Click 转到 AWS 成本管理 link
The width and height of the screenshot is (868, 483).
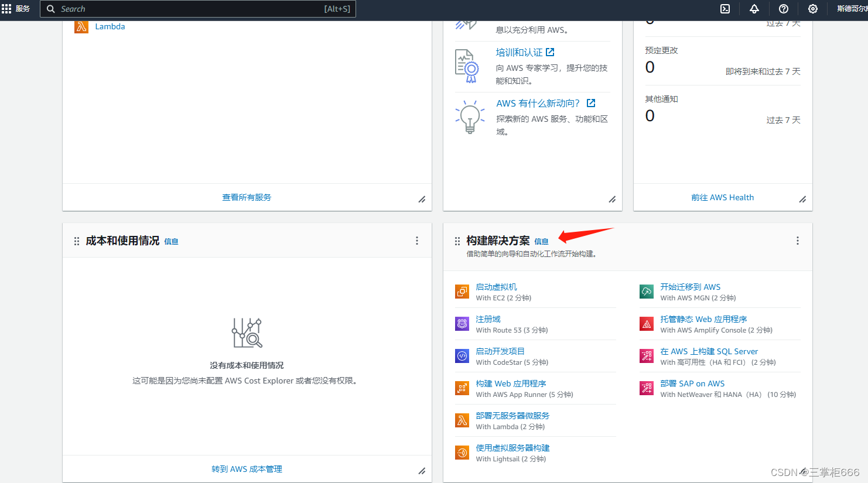pyautogui.click(x=247, y=469)
